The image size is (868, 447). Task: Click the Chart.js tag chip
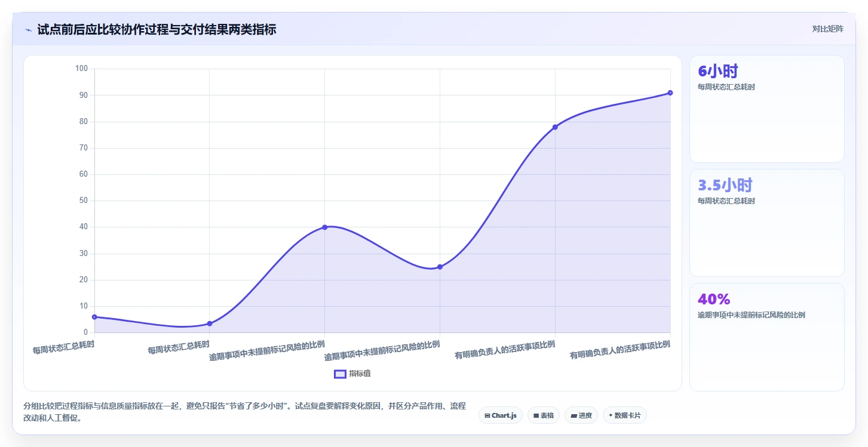point(501,415)
